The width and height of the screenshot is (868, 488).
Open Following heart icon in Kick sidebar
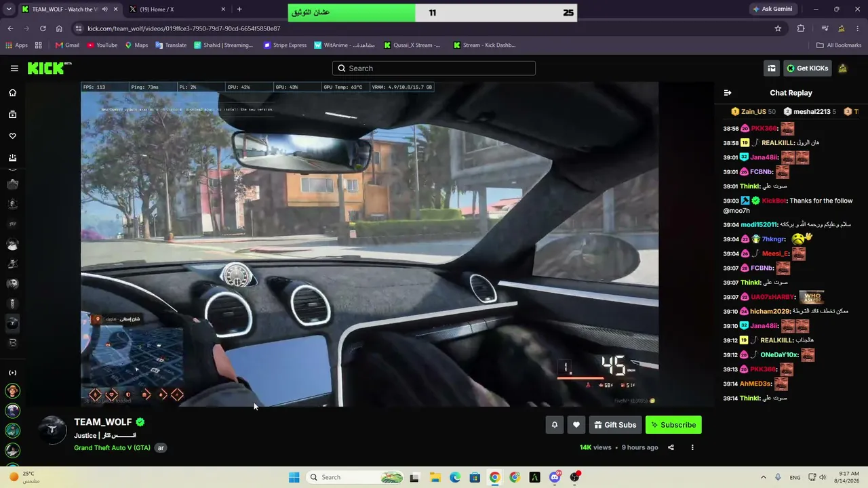[x=12, y=136]
